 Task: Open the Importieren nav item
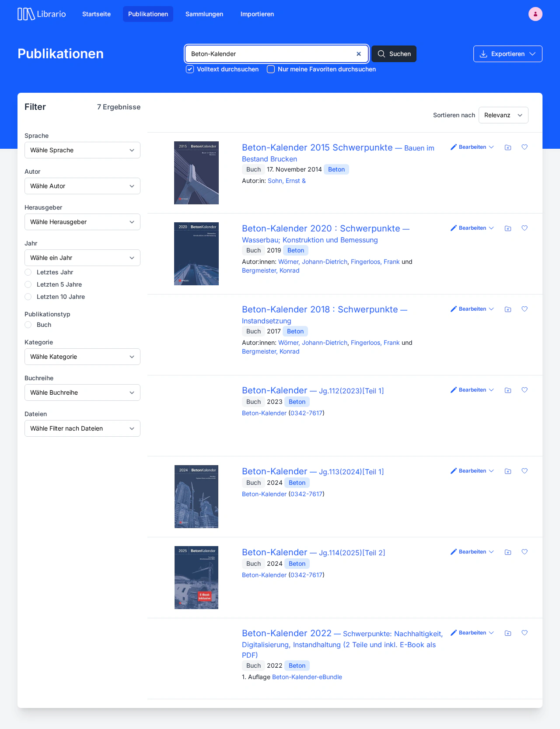coord(257,14)
